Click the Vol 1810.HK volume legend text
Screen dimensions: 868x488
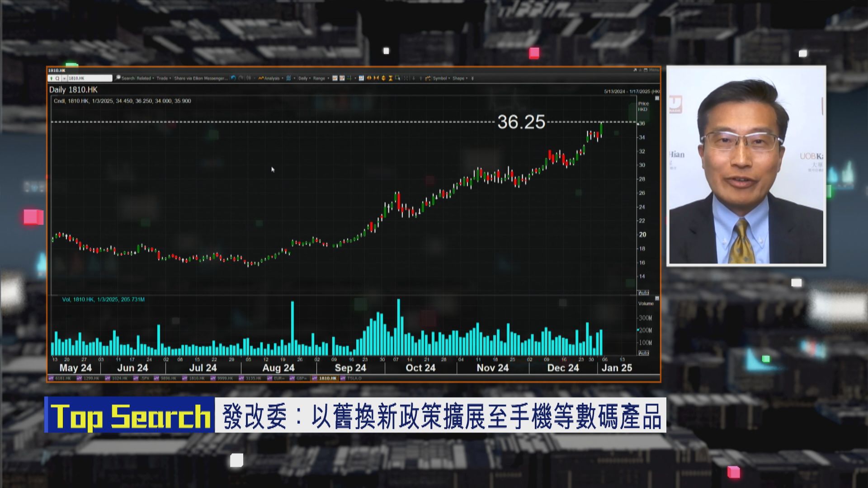tap(104, 300)
